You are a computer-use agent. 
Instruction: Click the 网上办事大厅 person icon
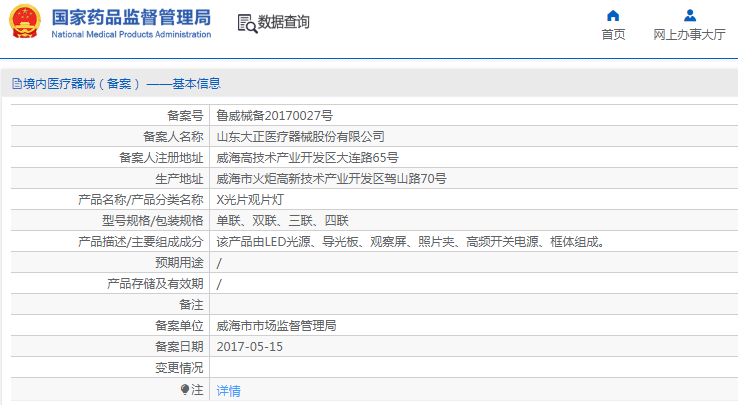[689, 15]
